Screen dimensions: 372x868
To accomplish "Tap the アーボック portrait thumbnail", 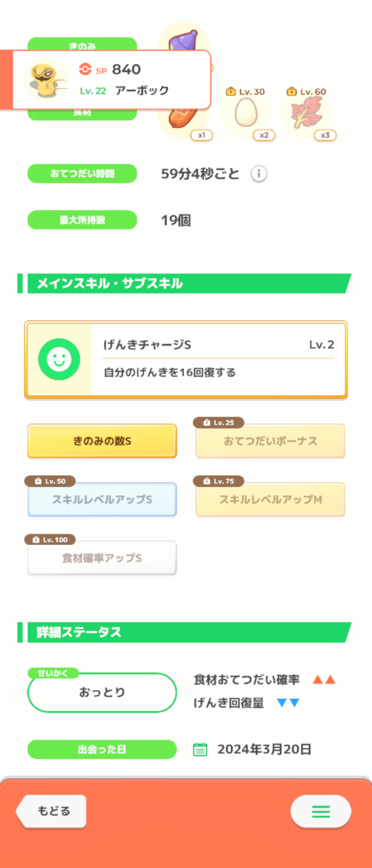I will pyautogui.click(x=46, y=80).
